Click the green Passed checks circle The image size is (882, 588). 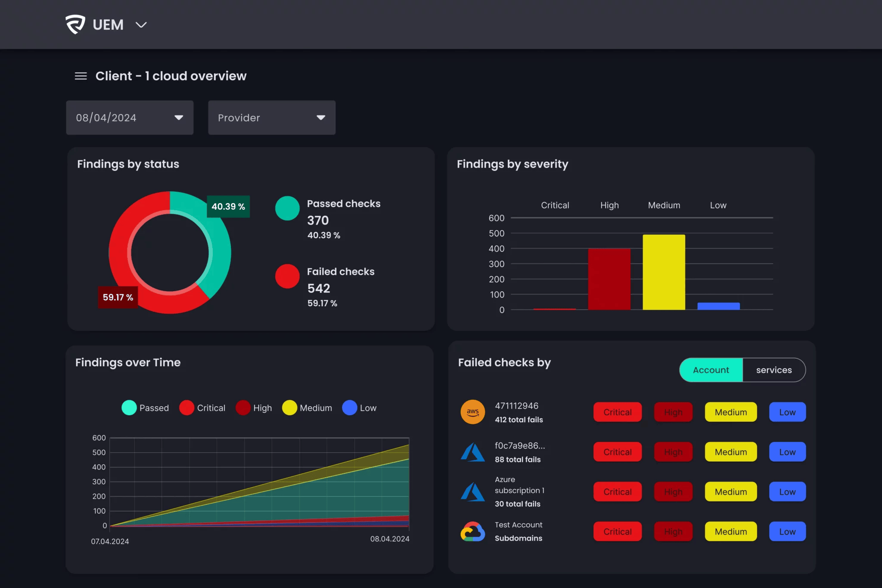[287, 208]
